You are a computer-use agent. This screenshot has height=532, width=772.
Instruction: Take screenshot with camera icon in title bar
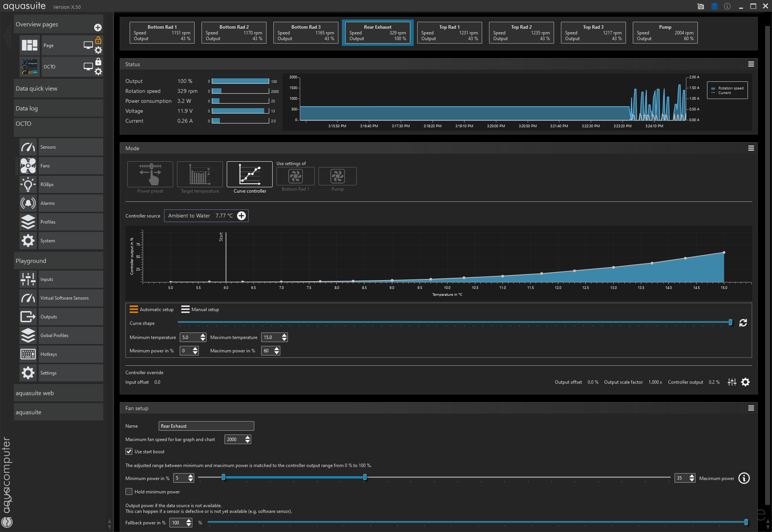[700, 6]
